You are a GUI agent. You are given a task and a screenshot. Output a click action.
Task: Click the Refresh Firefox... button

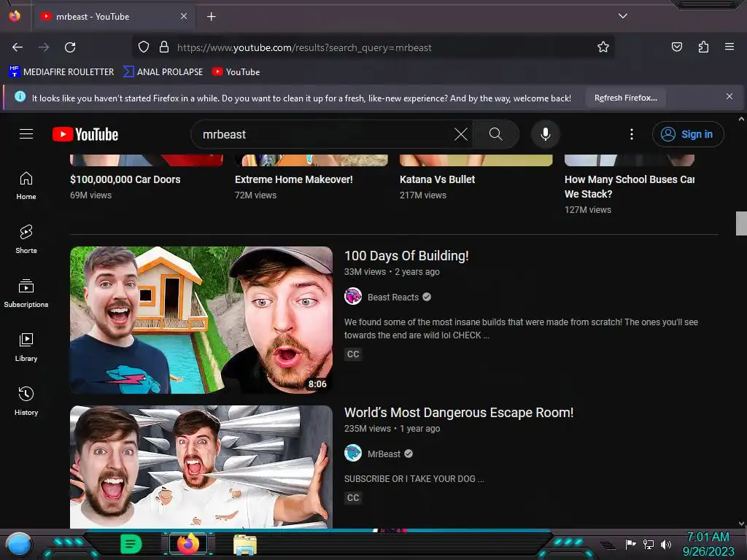[625, 98]
